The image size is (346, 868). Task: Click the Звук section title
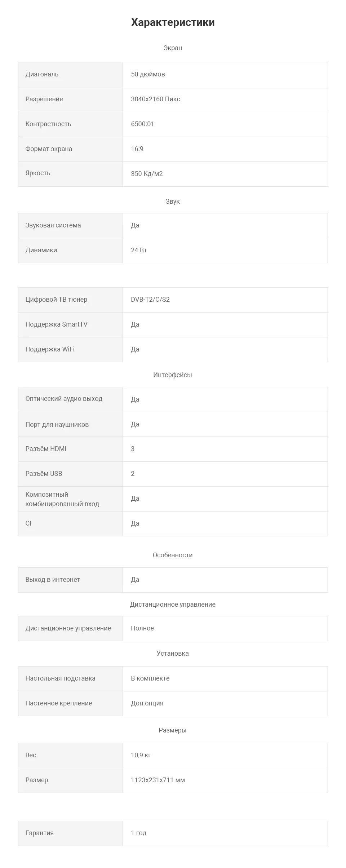tap(173, 201)
